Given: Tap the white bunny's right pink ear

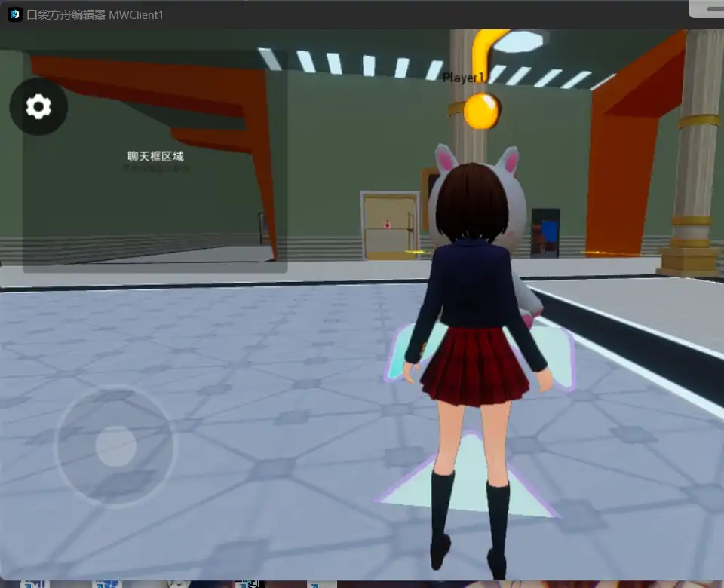Looking at the screenshot, I should (511, 161).
